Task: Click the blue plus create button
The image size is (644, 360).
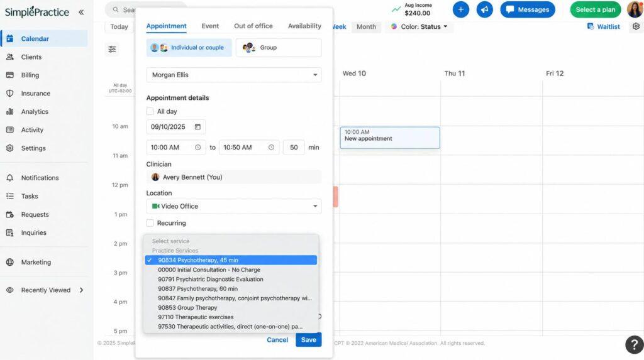Action: pyautogui.click(x=461, y=9)
